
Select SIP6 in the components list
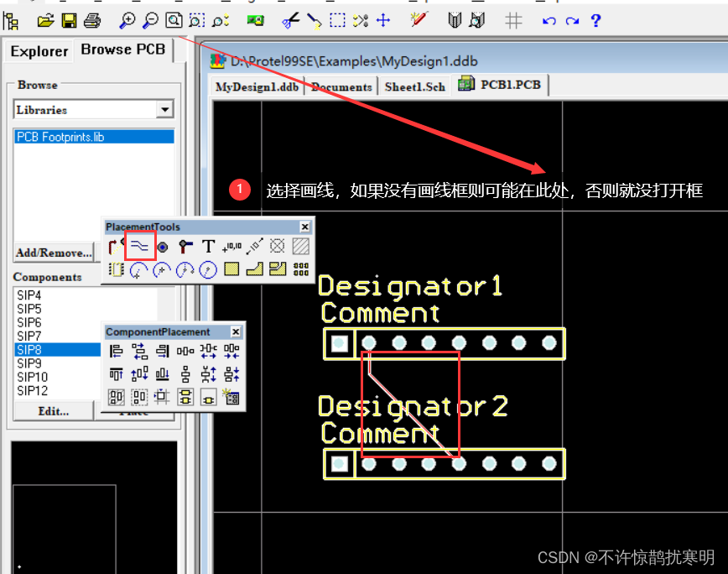tap(29, 322)
